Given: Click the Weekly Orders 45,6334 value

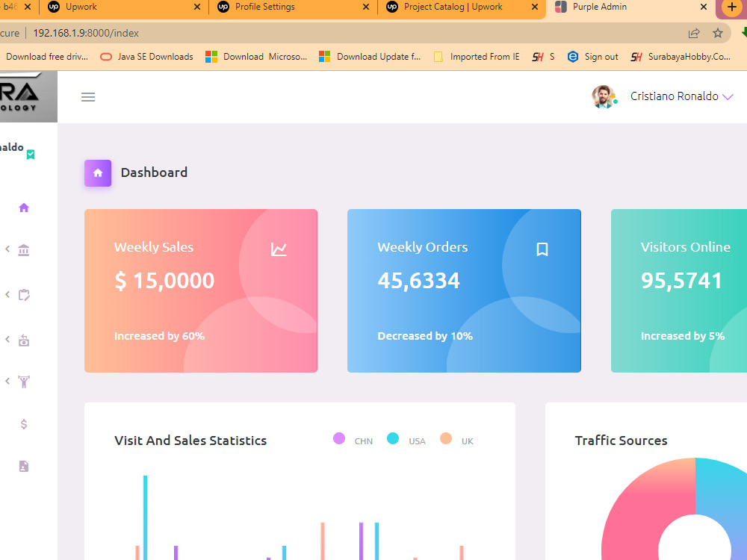Looking at the screenshot, I should pyautogui.click(x=419, y=281).
